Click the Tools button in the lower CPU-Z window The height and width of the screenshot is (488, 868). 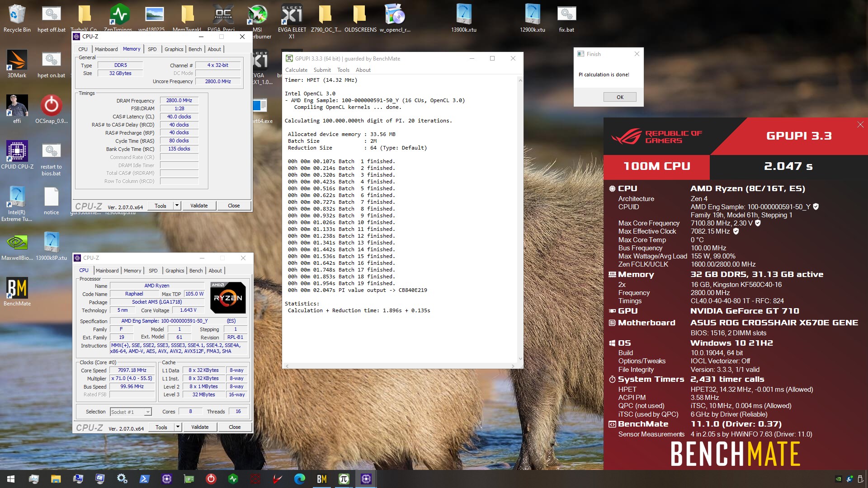pyautogui.click(x=161, y=427)
